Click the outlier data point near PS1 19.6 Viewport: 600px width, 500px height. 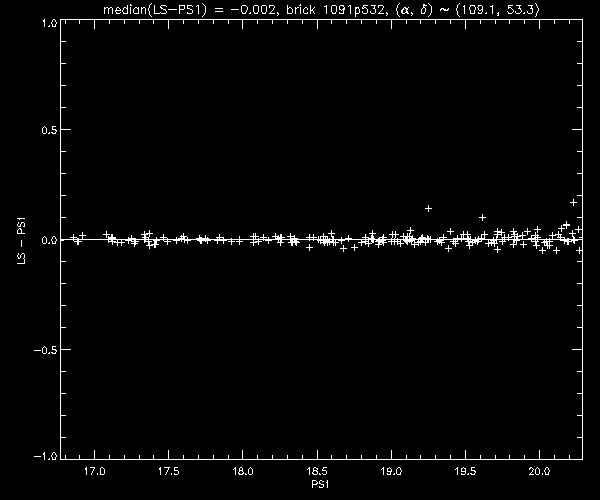(x=483, y=217)
